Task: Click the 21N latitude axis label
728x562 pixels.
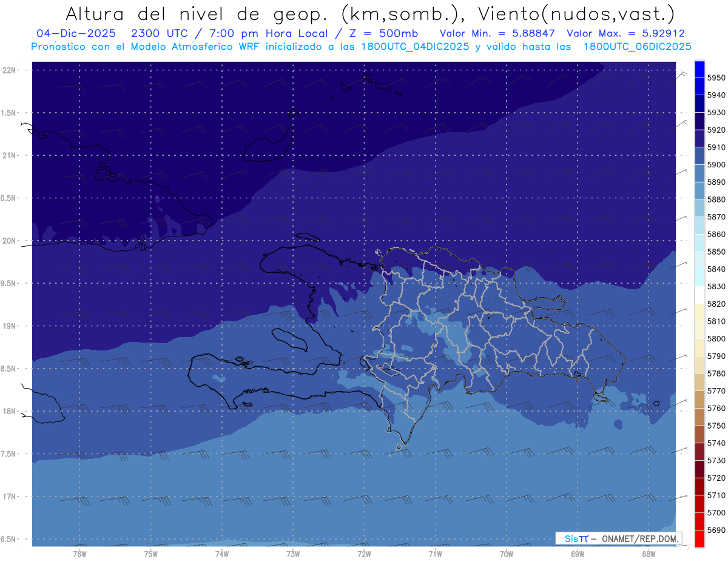Action: [x=10, y=155]
